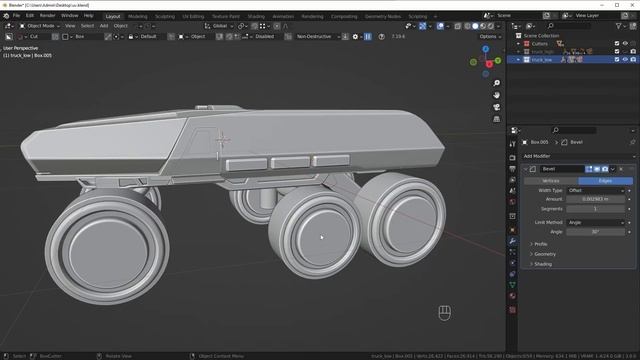Select solid viewport shading sphere icon
Image resolution: width=640 pixels, height=360 pixels.
point(475,26)
